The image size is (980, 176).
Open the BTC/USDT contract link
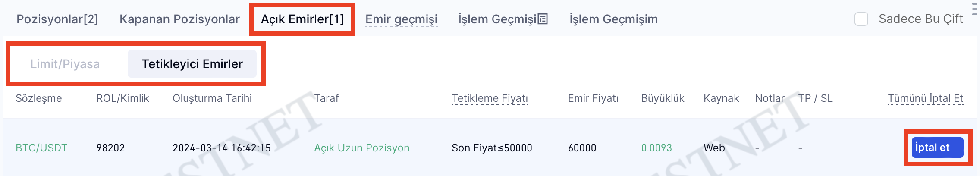pos(41,148)
